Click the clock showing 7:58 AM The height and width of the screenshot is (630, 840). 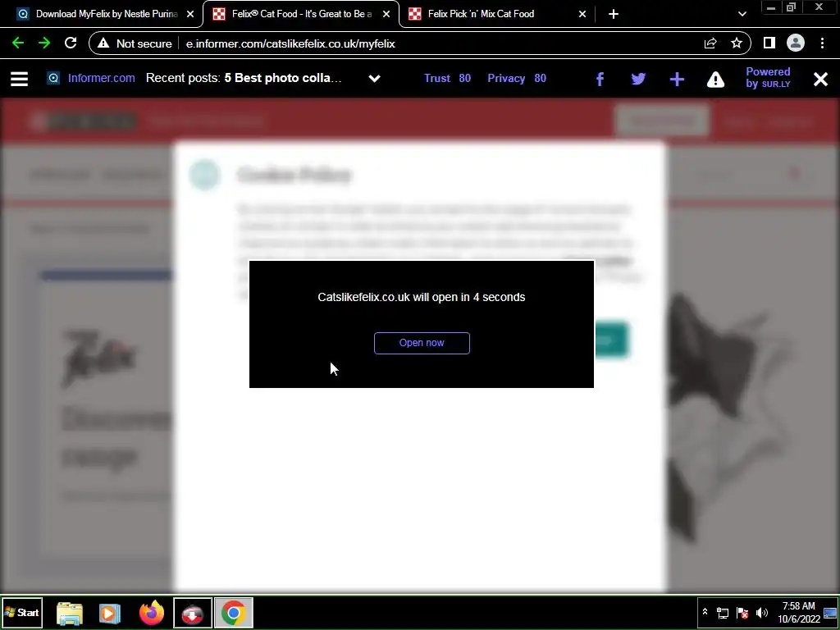point(799,612)
